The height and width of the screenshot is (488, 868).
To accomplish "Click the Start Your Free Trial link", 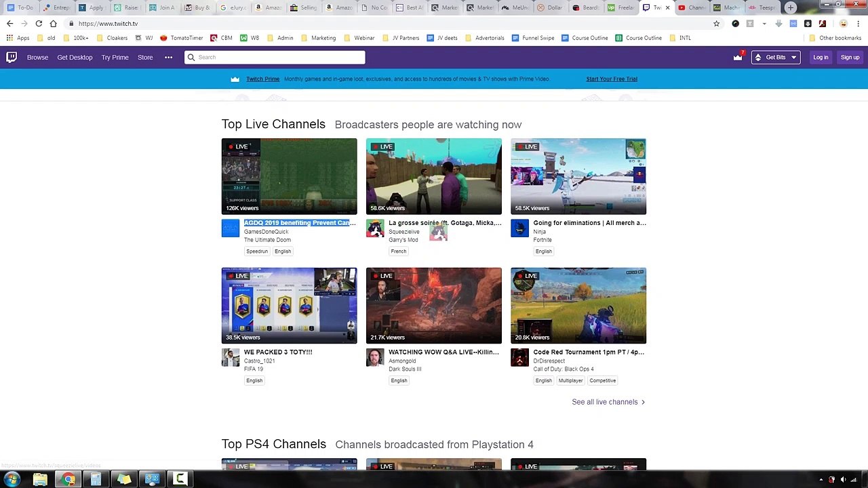I will coord(612,79).
